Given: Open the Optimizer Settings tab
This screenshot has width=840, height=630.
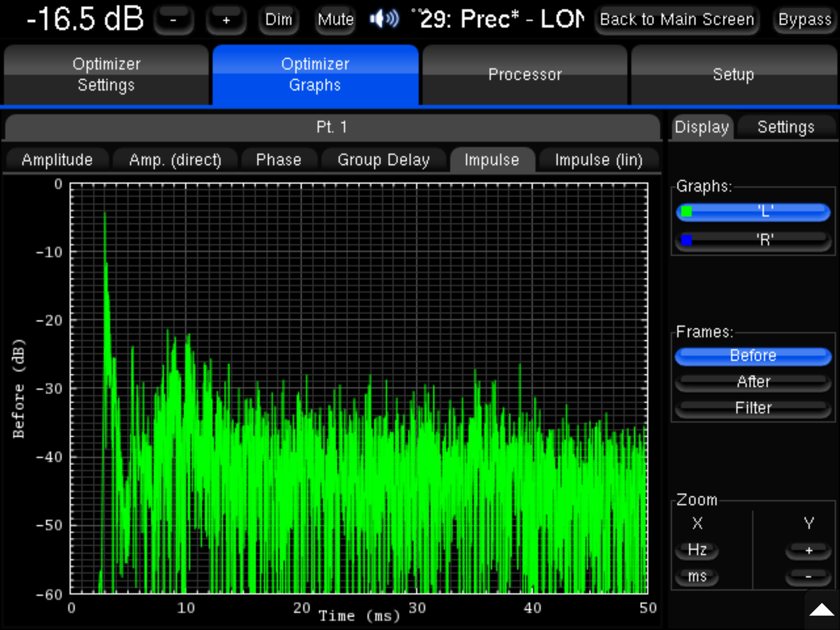Looking at the screenshot, I should coord(106,75).
